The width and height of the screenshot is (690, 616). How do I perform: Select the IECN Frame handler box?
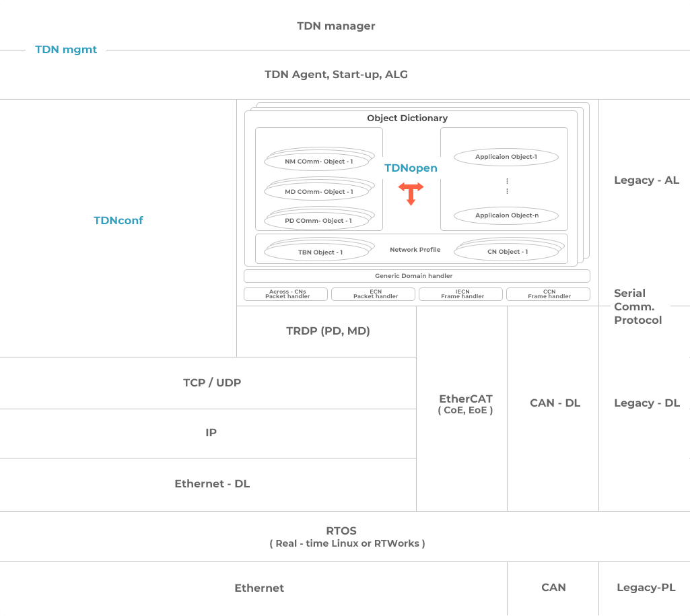click(x=460, y=294)
